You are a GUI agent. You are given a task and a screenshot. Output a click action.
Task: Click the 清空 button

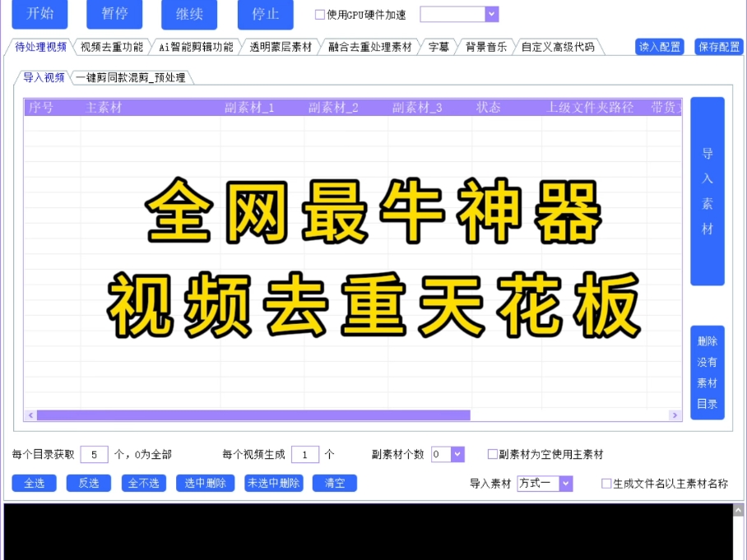[335, 483]
